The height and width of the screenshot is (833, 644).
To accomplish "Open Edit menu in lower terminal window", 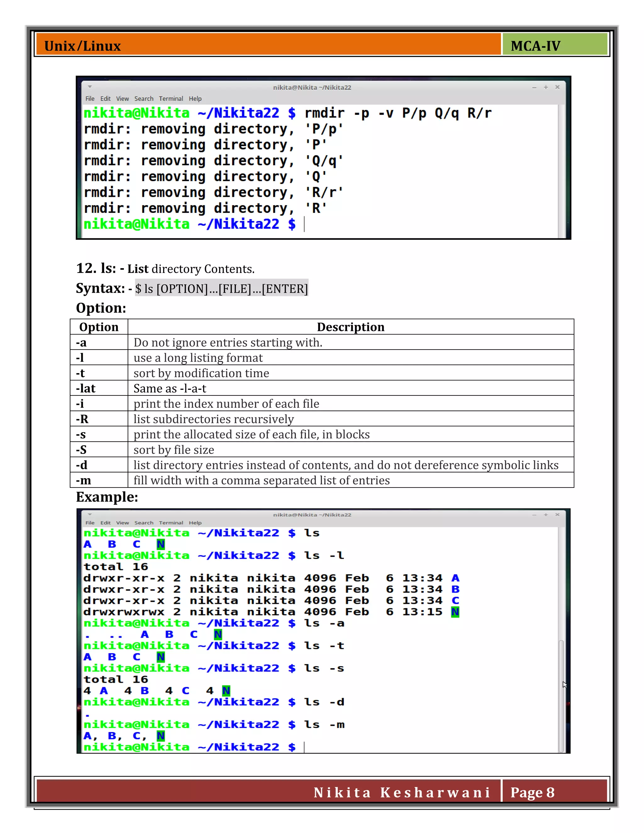I will [105, 522].
